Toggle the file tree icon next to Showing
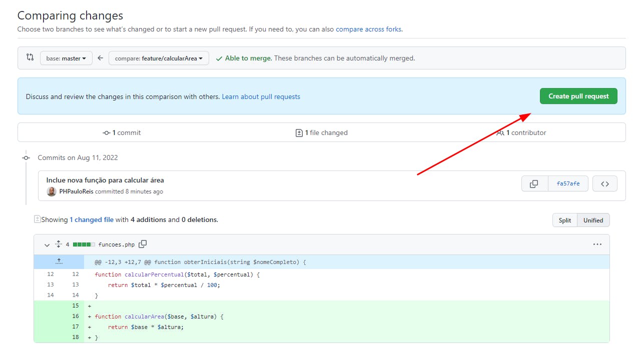Image resolution: width=643 pixels, height=364 pixels. click(x=37, y=219)
